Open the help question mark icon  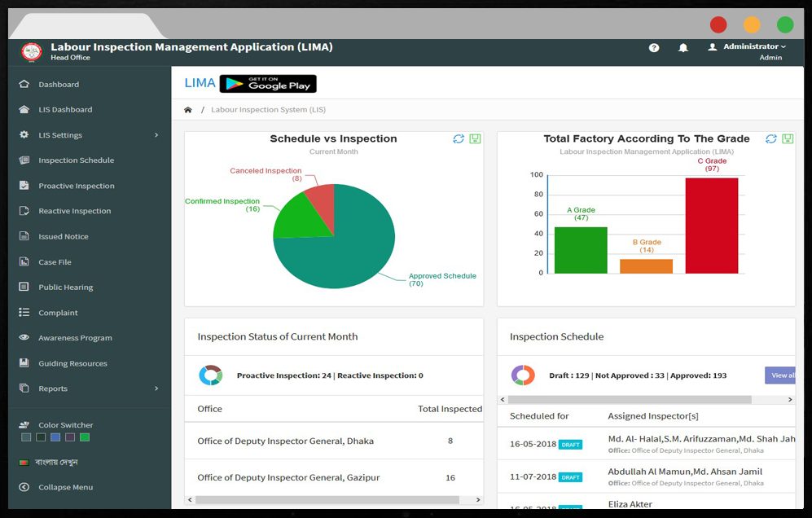654,48
